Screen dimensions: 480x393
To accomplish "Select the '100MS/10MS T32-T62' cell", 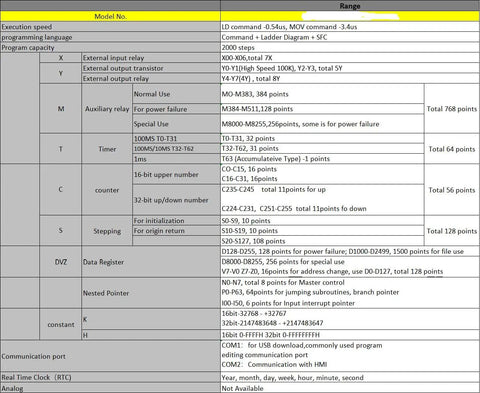I will click(x=176, y=149).
